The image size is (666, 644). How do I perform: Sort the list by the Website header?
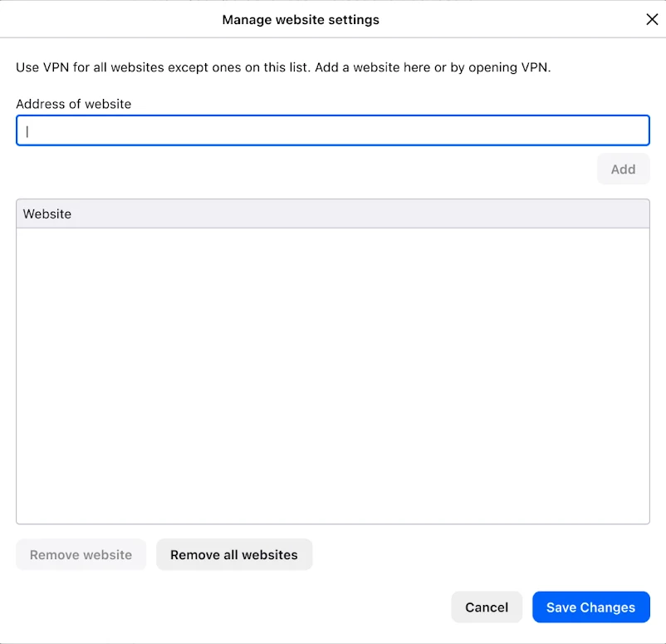[332, 214]
